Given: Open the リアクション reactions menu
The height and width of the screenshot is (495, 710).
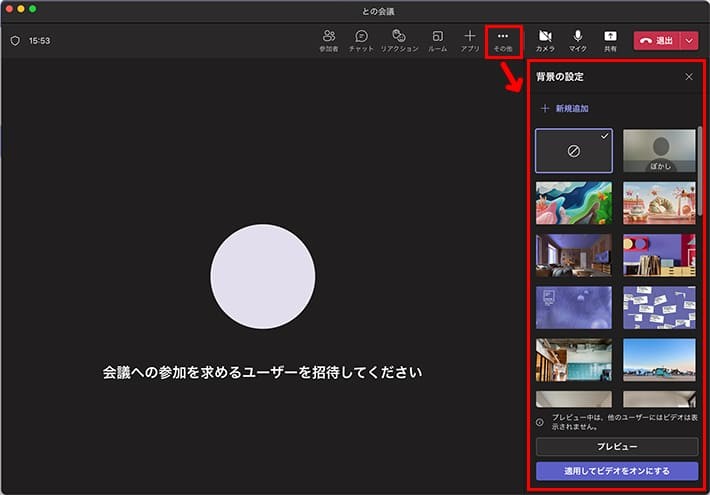Looking at the screenshot, I should (399, 41).
